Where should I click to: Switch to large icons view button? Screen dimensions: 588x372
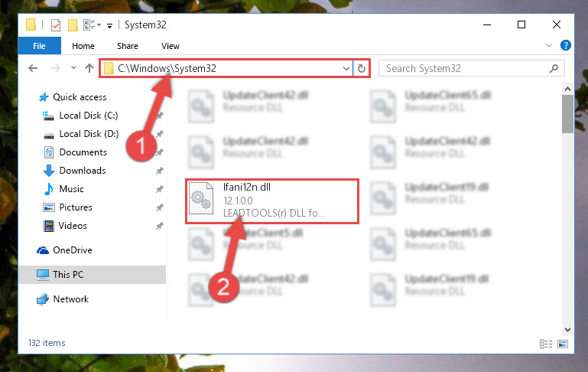[x=563, y=344]
